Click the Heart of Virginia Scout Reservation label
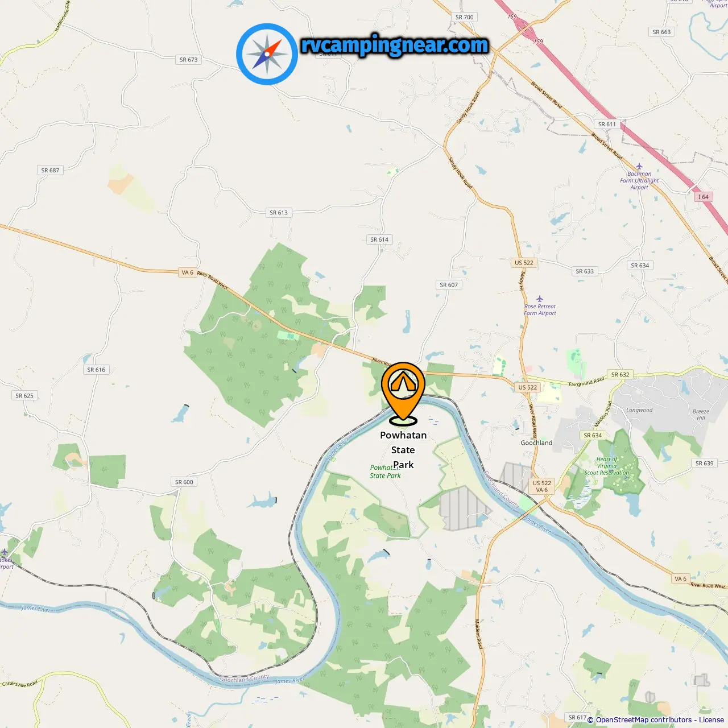The width and height of the screenshot is (728, 728). (607, 466)
